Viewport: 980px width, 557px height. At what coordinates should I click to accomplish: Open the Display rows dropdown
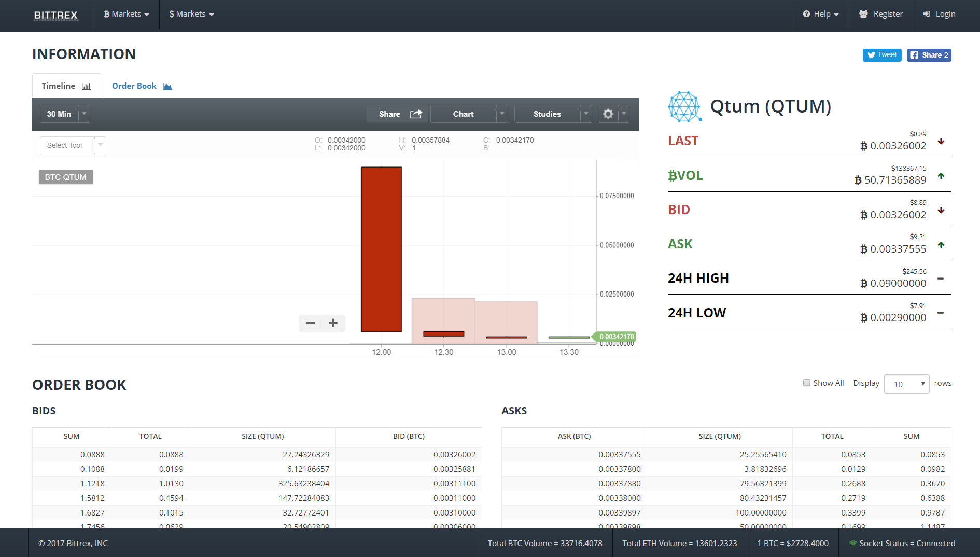click(906, 384)
